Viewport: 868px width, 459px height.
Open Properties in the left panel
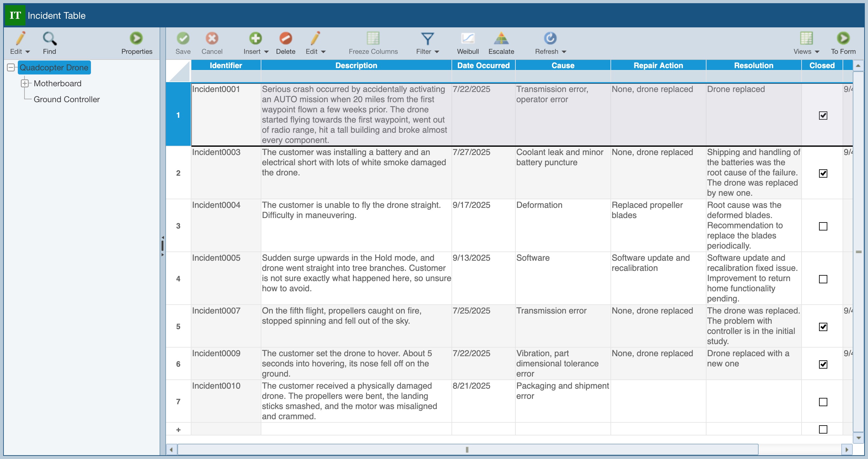pyautogui.click(x=136, y=39)
